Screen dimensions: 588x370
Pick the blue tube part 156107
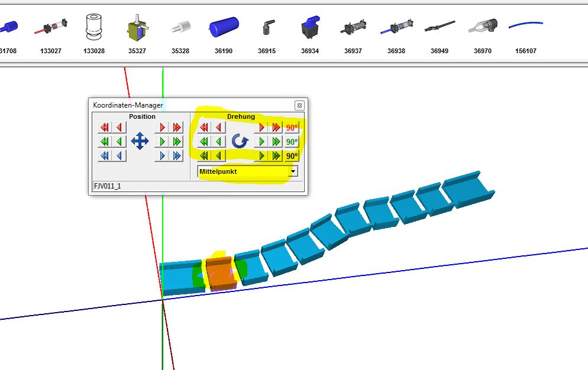pyautogui.click(x=526, y=26)
